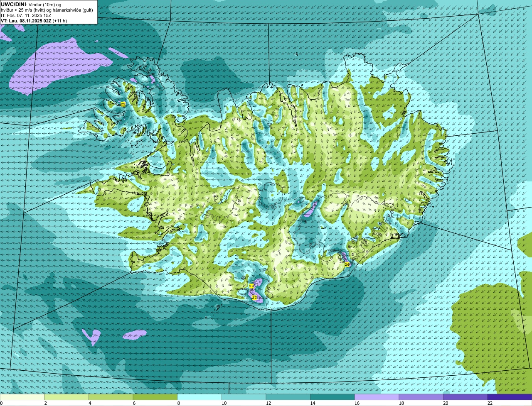The height and width of the screenshot is (406, 532).
Task: Select the pale cyan 8–10 m/s legend swatch
Action: (x=199, y=397)
